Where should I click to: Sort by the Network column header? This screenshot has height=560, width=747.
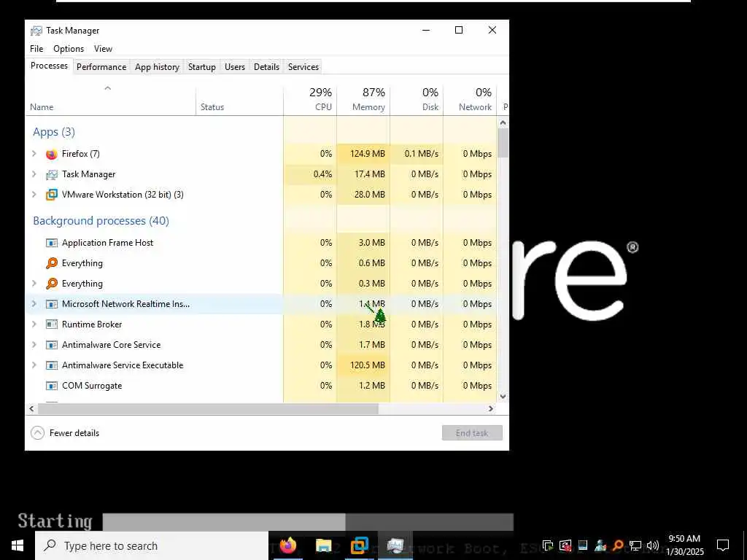pos(471,99)
